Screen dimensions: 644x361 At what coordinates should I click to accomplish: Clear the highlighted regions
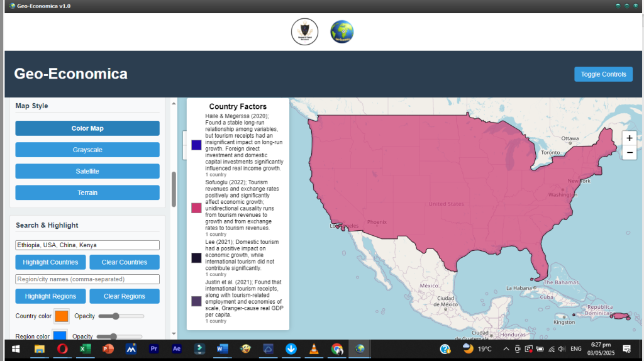(x=125, y=296)
